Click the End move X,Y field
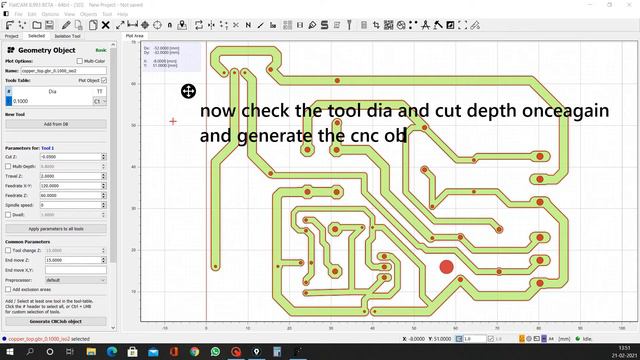Screen dimensions: 640x360 click(x=76, y=270)
